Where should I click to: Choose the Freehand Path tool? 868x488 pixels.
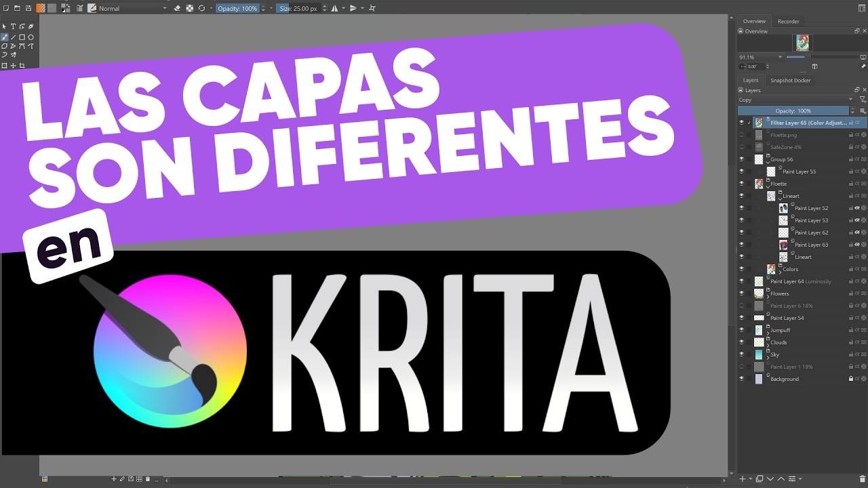(31, 46)
